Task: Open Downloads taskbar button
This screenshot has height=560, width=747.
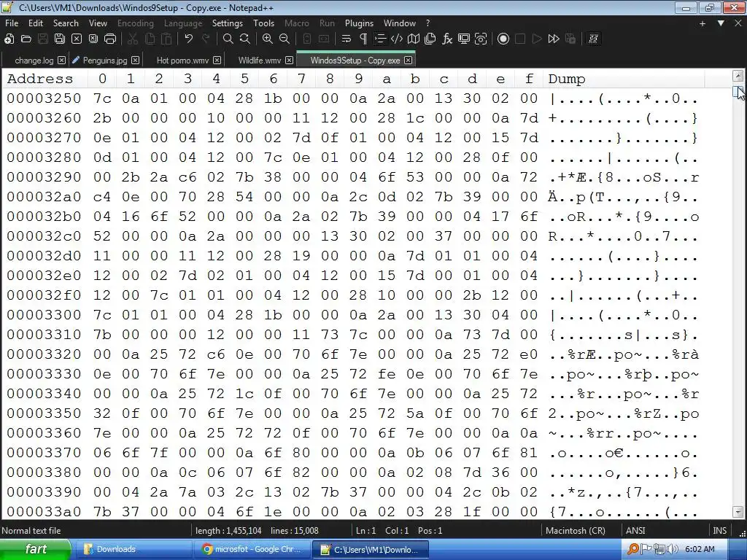Action: coord(134,550)
